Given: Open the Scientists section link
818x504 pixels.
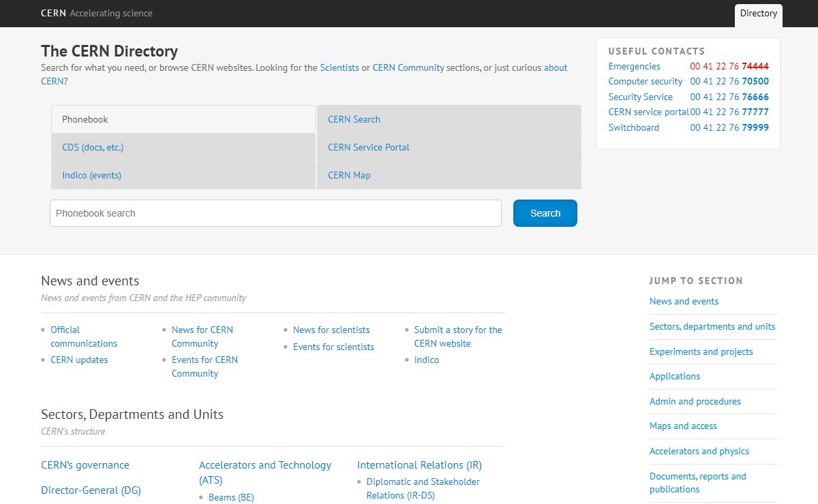Looking at the screenshot, I should pyautogui.click(x=339, y=67).
